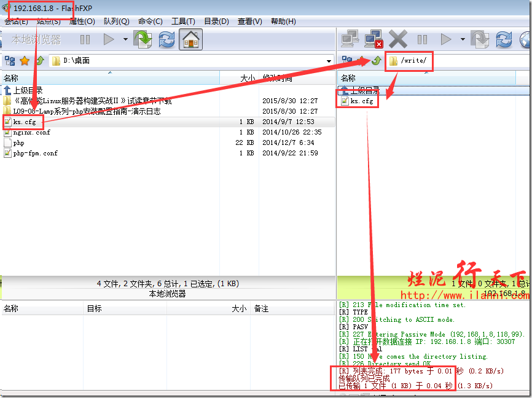The image size is (532, 398).
Task: Open the local transfer play dropdown arrow
Action: (x=125, y=39)
